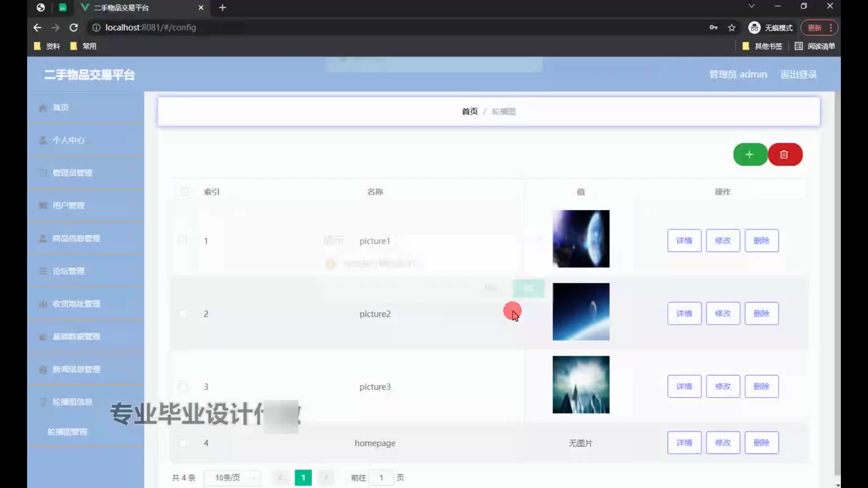Click the site info icon before localhost

96,28
